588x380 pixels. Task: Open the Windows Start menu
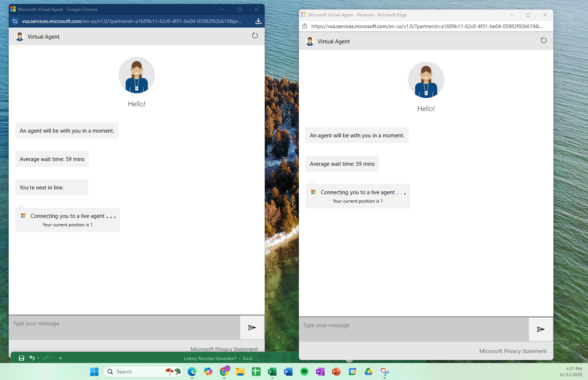[94, 372]
